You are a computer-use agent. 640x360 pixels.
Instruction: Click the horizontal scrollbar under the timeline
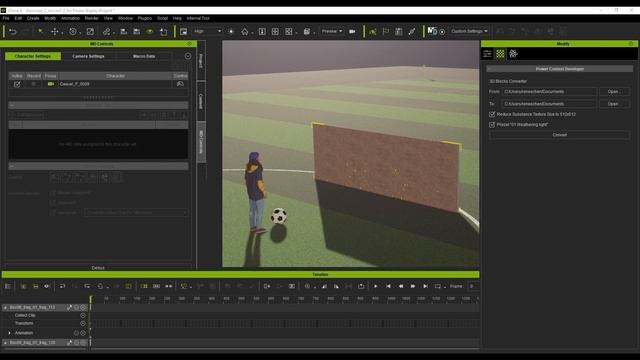coord(285,349)
